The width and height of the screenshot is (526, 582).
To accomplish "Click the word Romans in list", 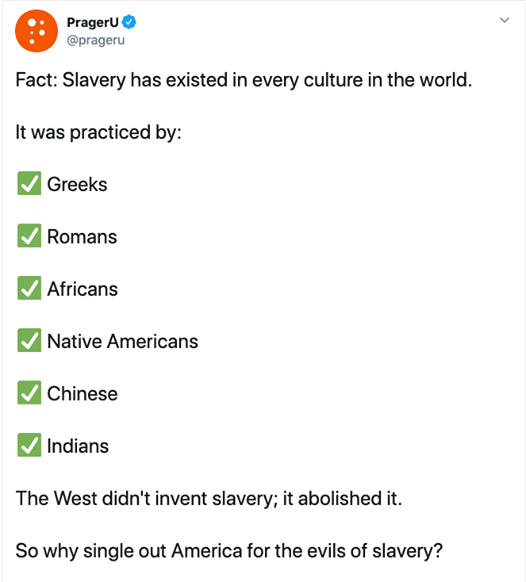I will click(x=82, y=237).
